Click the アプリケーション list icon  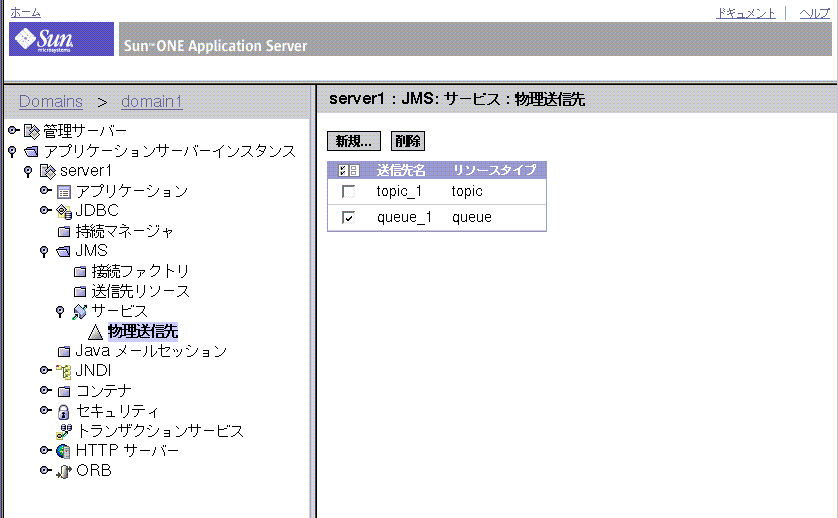click(64, 191)
